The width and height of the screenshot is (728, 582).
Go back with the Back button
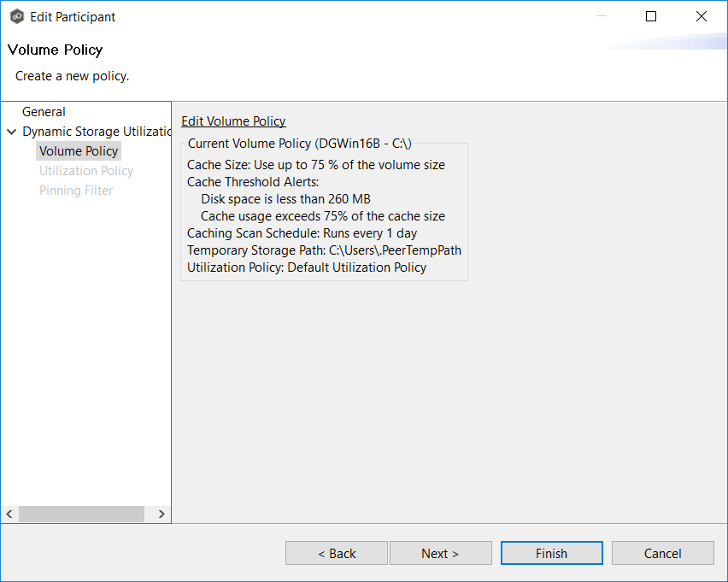tap(336, 553)
